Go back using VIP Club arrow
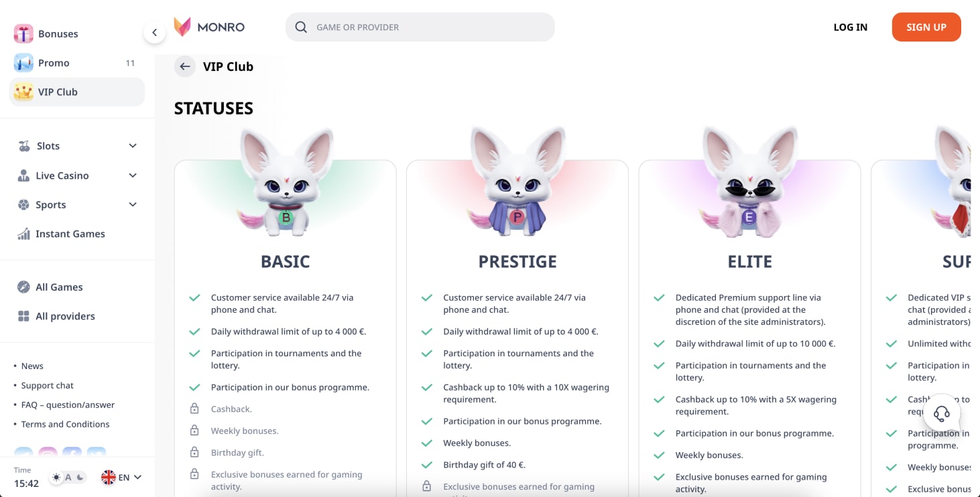Image resolution: width=980 pixels, height=497 pixels. [x=185, y=66]
